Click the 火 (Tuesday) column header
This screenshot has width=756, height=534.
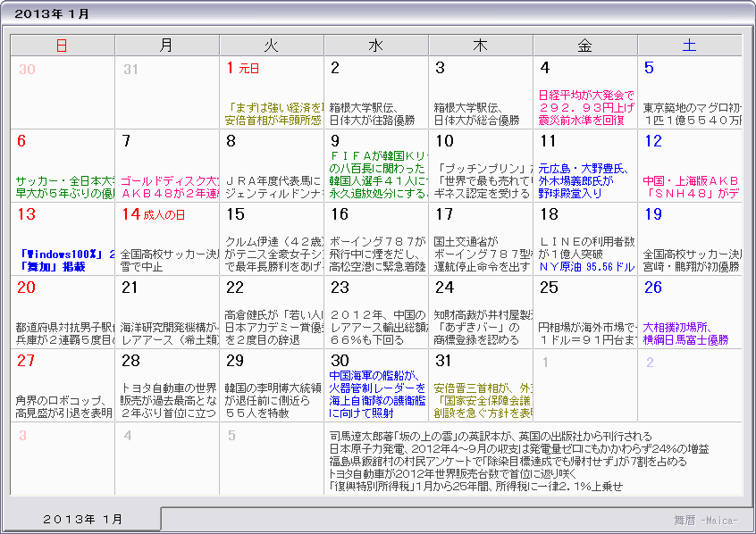(x=272, y=46)
